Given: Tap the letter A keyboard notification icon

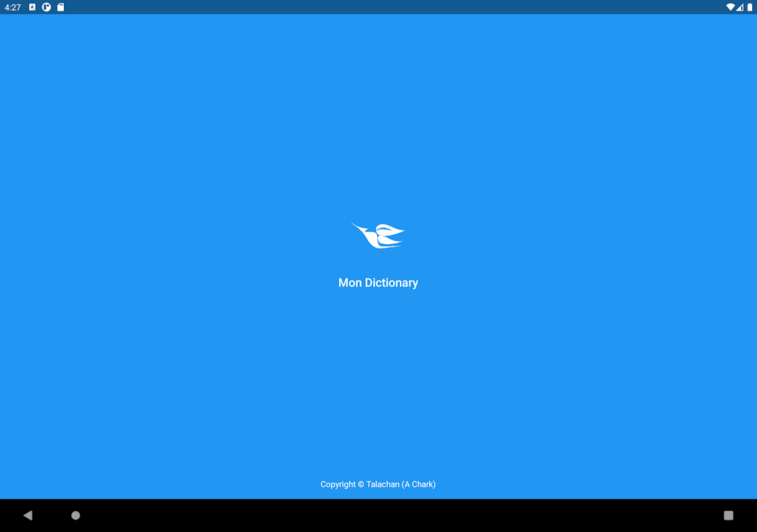Looking at the screenshot, I should tap(33, 7).
